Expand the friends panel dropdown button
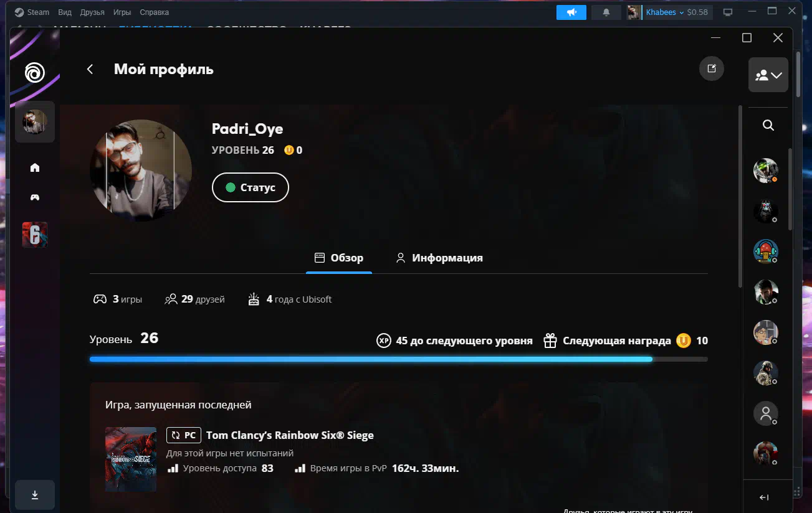 click(768, 75)
